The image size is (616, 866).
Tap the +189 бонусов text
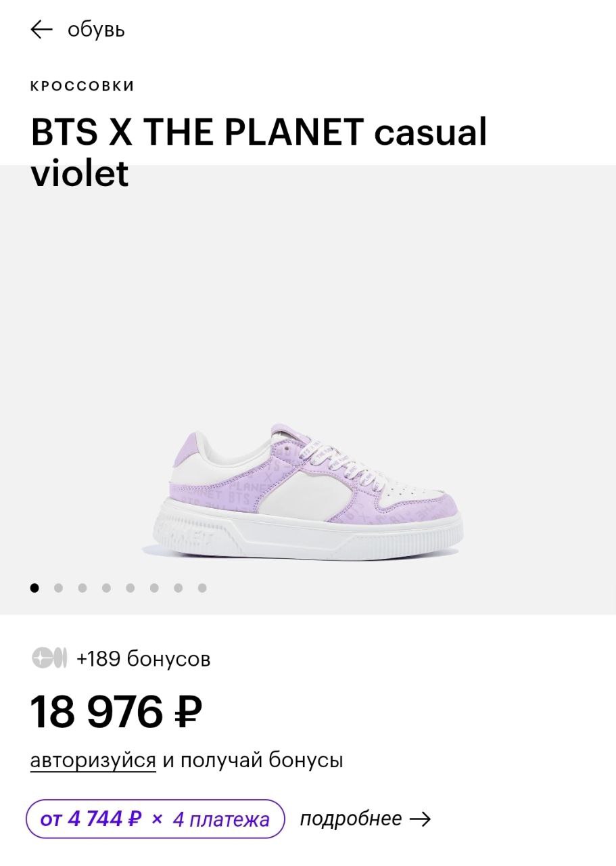coord(143,658)
